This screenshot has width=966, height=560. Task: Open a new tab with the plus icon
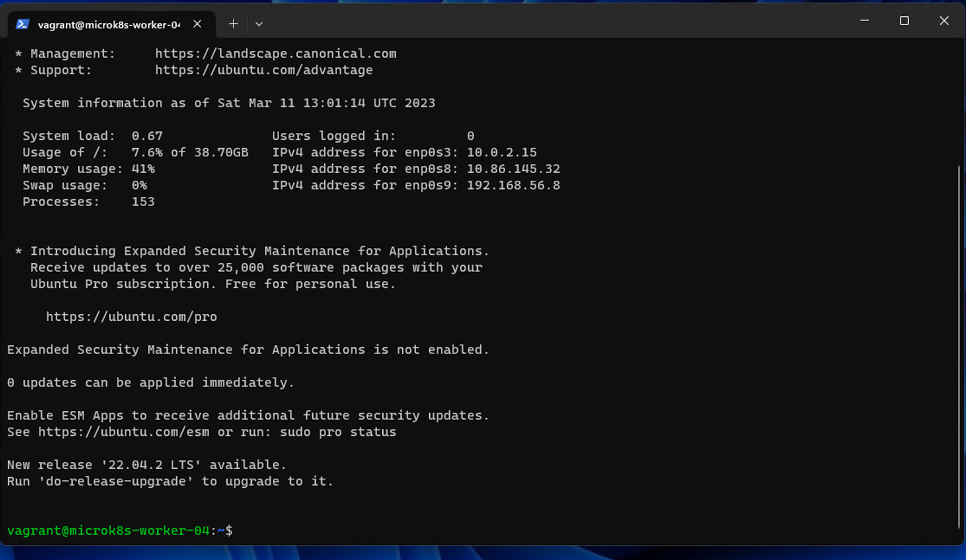pyautogui.click(x=233, y=24)
